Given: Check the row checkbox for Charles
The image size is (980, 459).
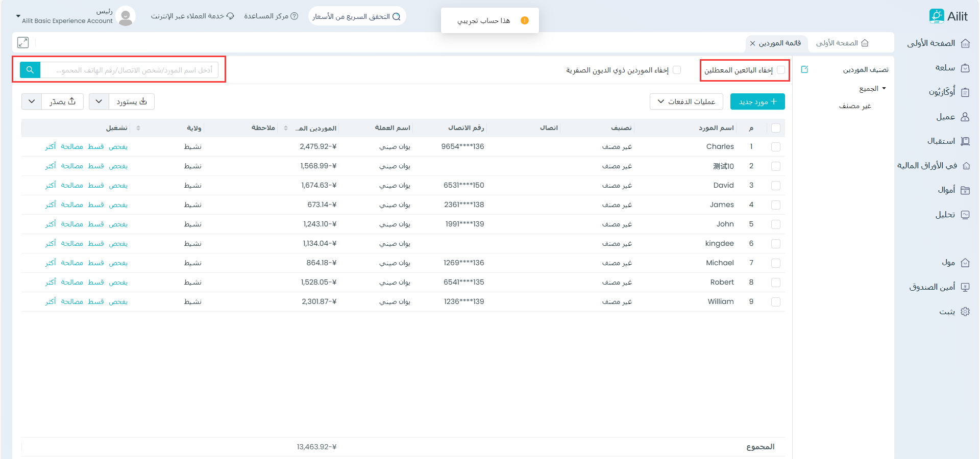Looking at the screenshot, I should [775, 147].
